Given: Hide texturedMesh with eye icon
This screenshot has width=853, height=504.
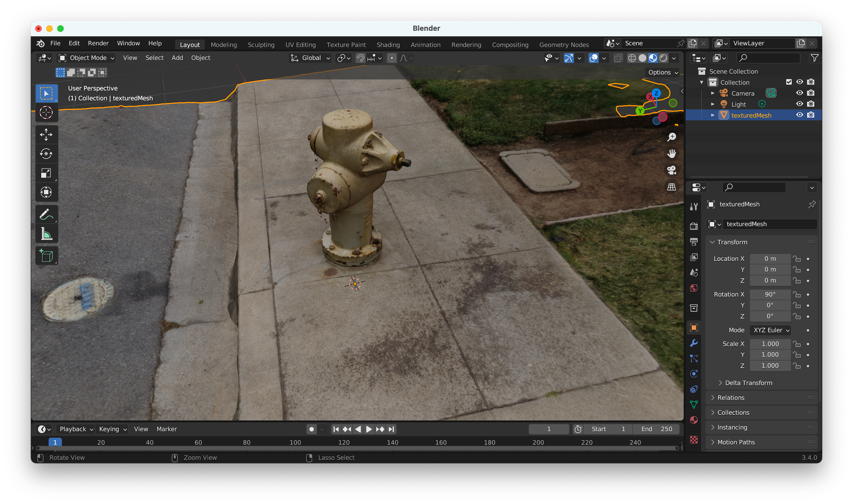Looking at the screenshot, I should point(799,115).
